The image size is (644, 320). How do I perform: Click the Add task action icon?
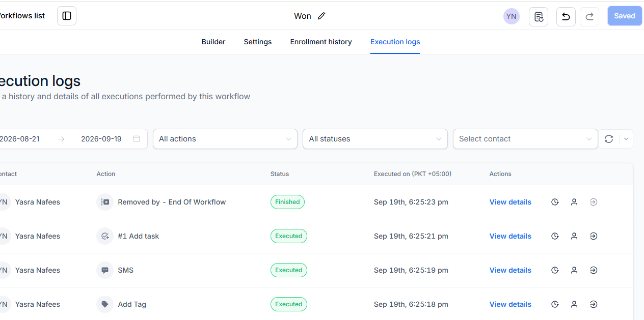105,236
